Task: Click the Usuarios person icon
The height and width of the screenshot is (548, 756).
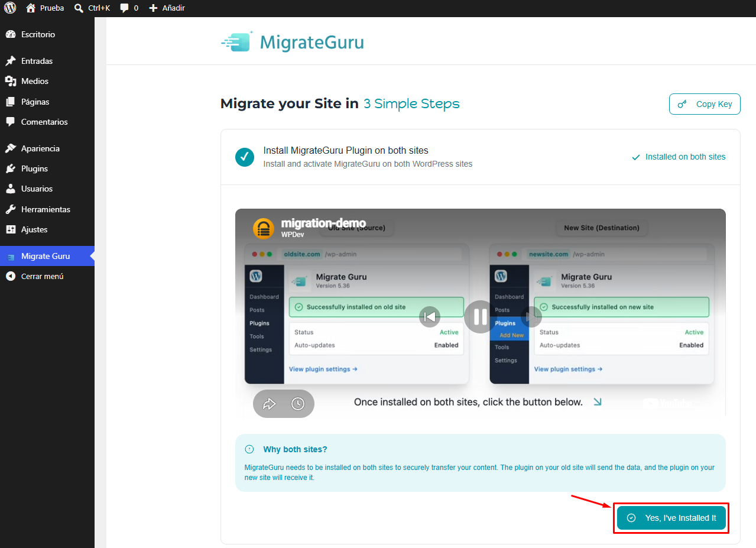Action: (11, 189)
